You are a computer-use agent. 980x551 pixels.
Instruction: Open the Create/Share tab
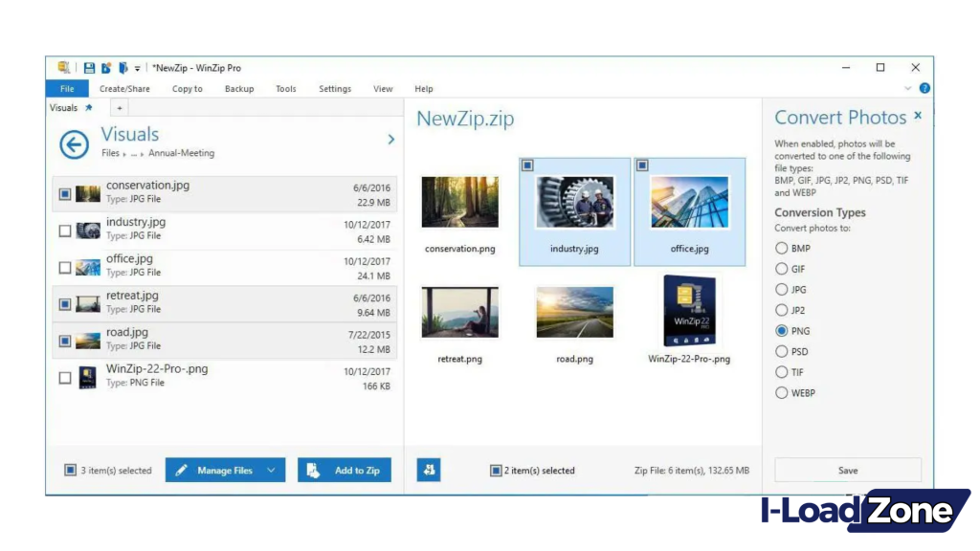[x=124, y=89]
